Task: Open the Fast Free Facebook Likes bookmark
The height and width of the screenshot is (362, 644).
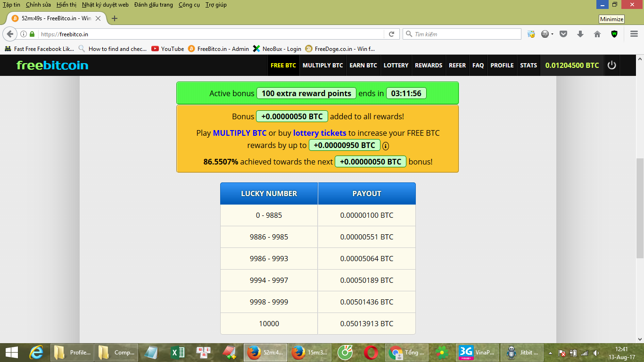Action: (40, 49)
